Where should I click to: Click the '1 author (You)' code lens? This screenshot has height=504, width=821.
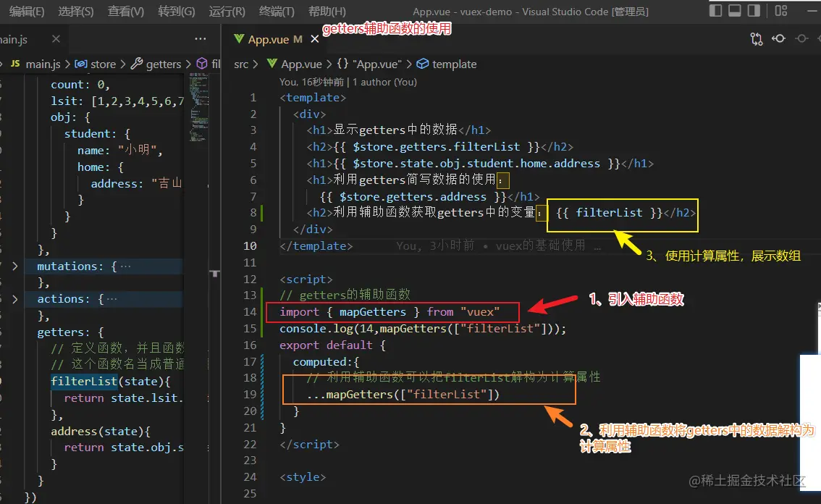point(385,82)
